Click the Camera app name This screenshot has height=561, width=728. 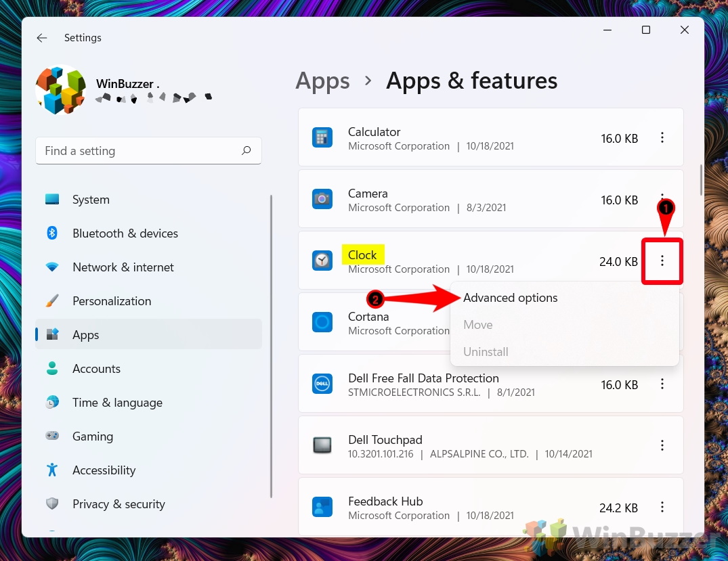[368, 194]
